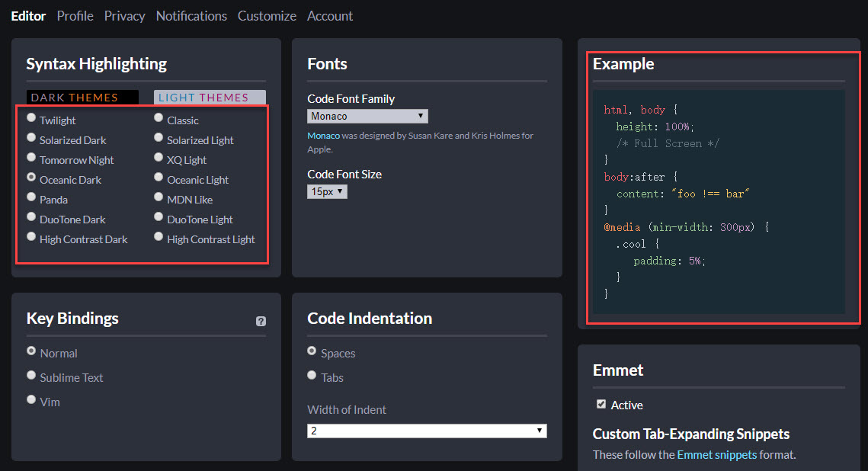Click inside the Example code preview
This screenshot has height=471, width=868.
(719, 202)
